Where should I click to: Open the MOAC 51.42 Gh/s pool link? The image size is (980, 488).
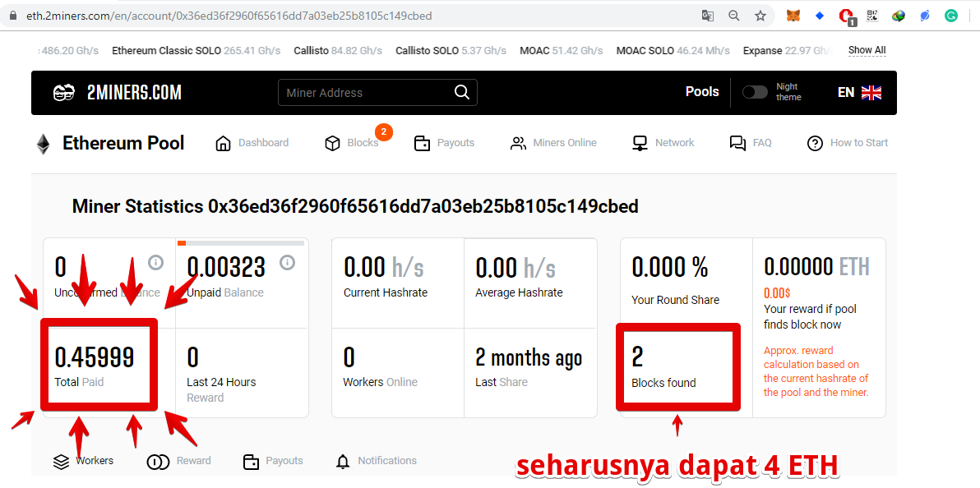tap(562, 51)
